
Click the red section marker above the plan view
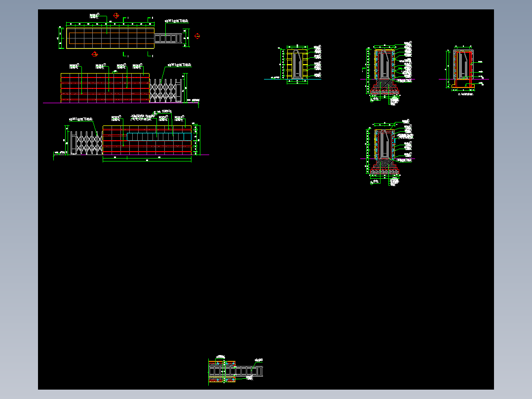116,16
